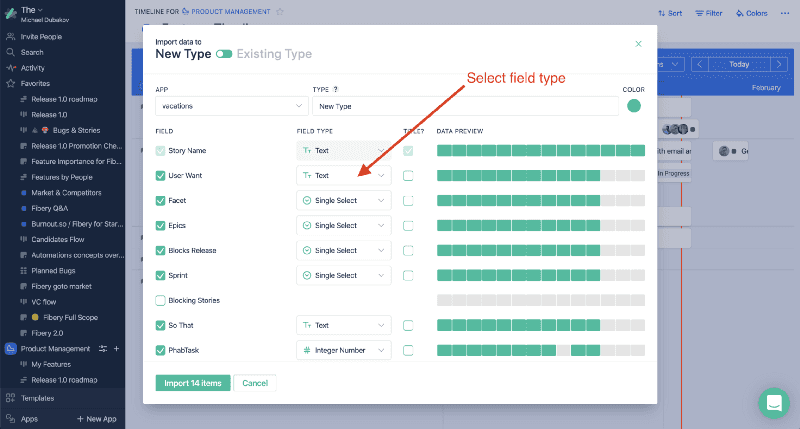Mark Facet as title field
This screenshot has width=800, height=429.
tap(408, 200)
